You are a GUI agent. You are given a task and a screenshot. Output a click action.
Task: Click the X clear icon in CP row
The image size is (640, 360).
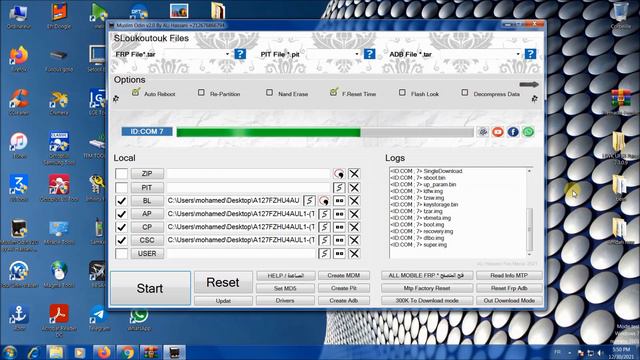point(354,227)
